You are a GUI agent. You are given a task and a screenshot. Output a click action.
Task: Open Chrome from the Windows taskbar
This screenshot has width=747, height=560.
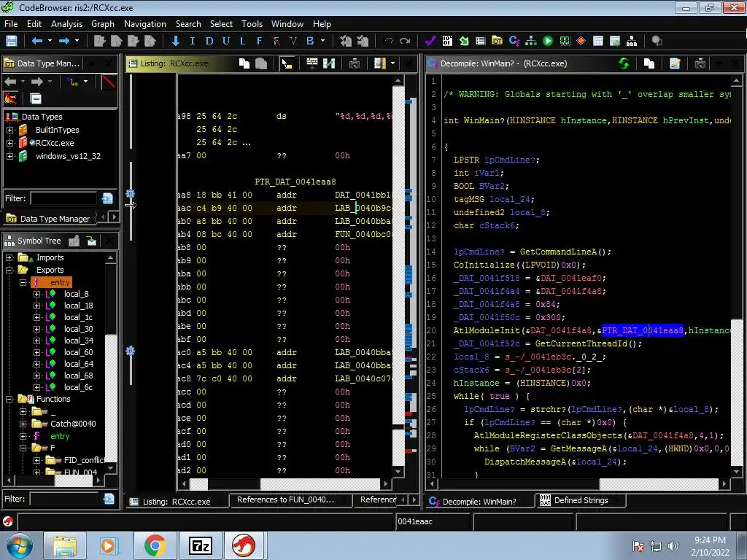pos(155,545)
